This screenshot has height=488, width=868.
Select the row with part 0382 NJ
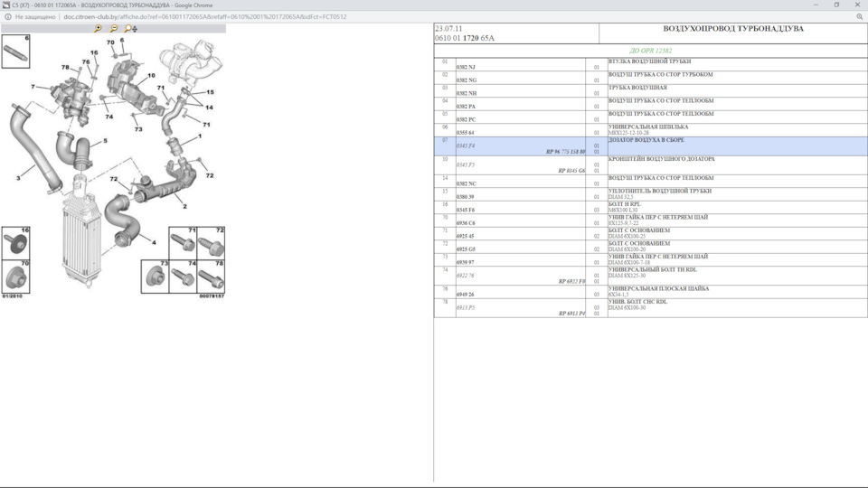(x=650, y=64)
